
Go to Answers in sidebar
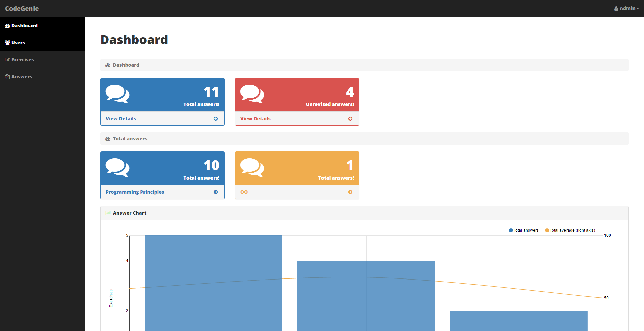tap(42, 77)
